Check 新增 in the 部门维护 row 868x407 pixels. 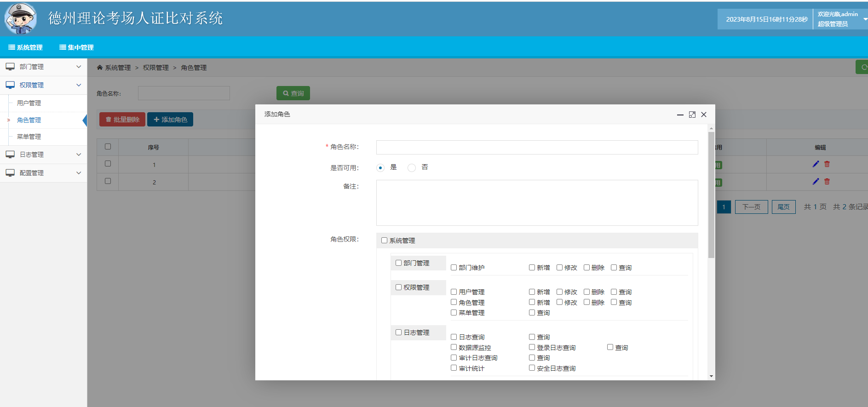click(x=532, y=268)
